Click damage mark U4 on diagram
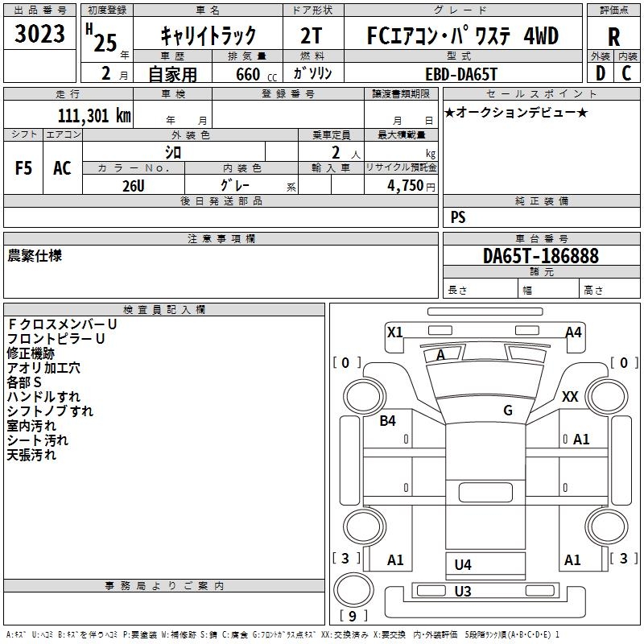The image size is (644, 644). 463,565
